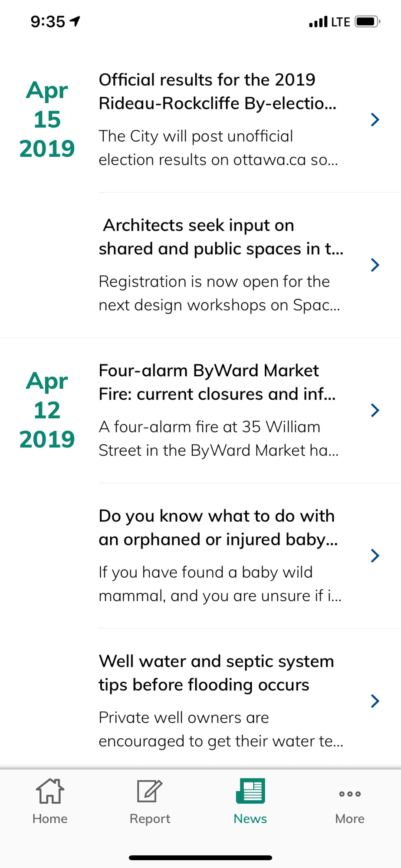Tap chevron beside well water article
Image resolution: width=401 pixels, height=868 pixels.
(375, 701)
